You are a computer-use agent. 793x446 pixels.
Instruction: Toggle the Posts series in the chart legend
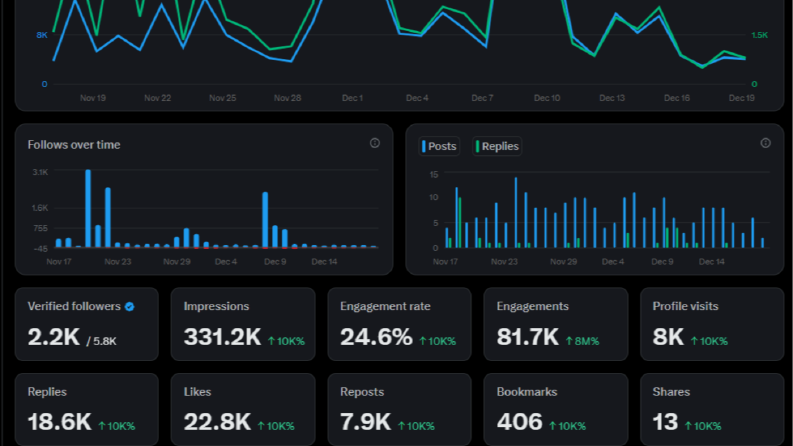point(439,146)
